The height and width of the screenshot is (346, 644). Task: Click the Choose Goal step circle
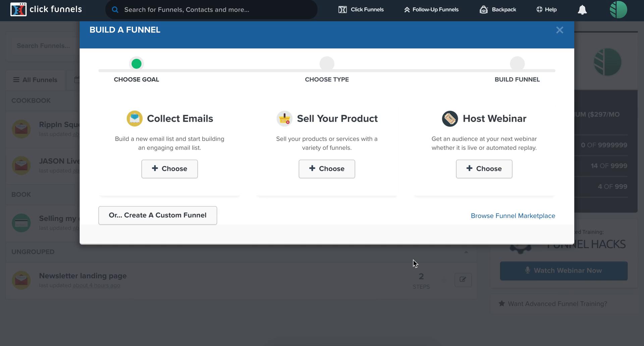point(137,64)
